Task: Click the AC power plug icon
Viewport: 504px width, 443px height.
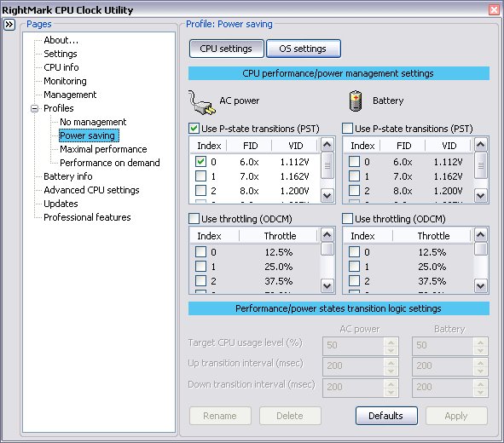Action: click(x=202, y=102)
